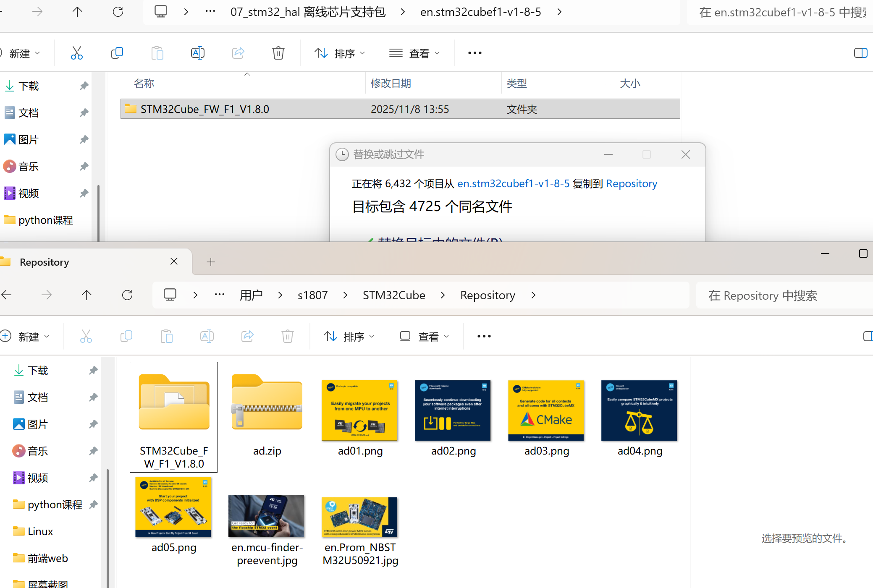This screenshot has height=588, width=873.
Task: Expand the 新建 new item dropdown
Action: tap(23, 53)
